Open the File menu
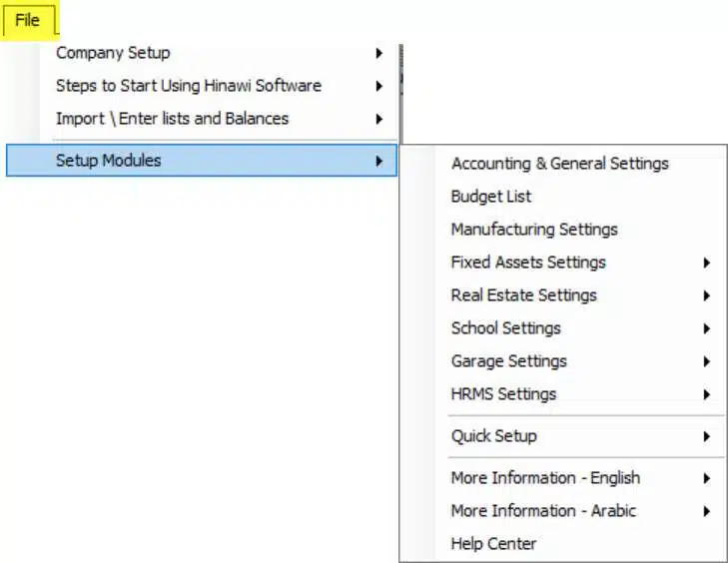Viewport: 728px width, 563px height. (27, 20)
